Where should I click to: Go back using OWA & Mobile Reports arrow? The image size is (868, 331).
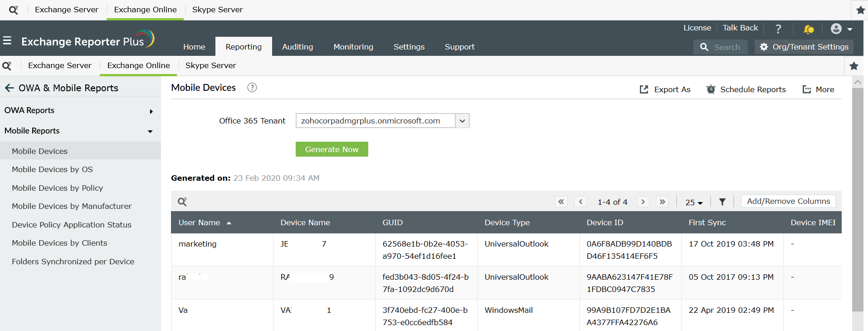pos(9,88)
